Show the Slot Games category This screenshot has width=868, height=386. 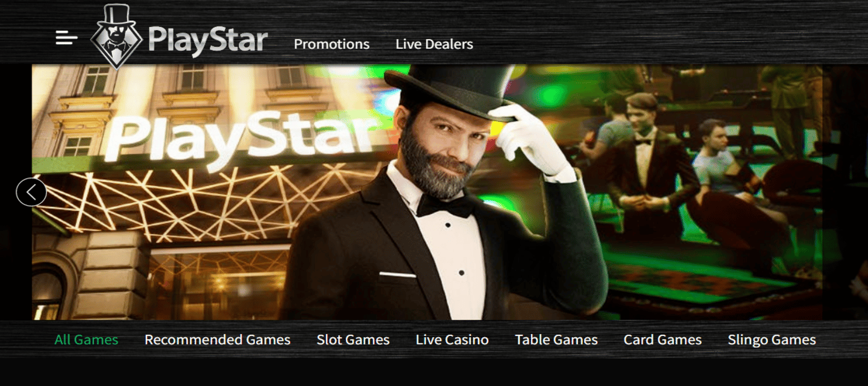point(353,340)
